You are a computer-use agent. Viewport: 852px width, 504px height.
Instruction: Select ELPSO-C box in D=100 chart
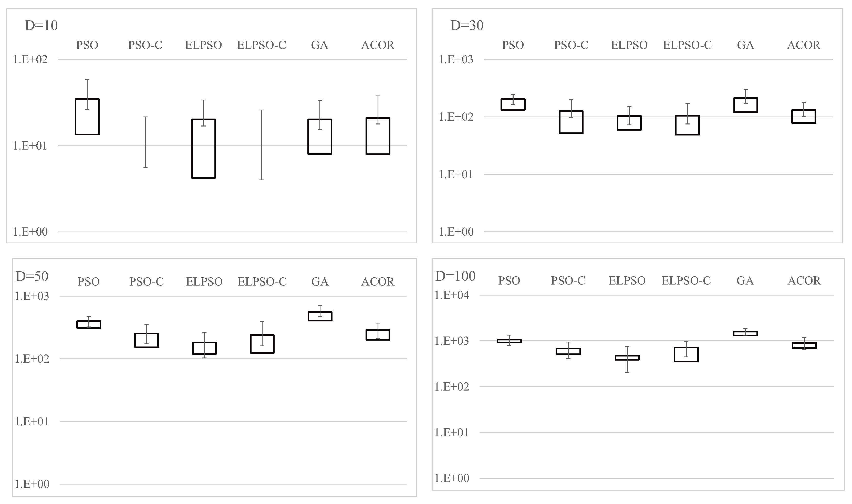click(686, 354)
